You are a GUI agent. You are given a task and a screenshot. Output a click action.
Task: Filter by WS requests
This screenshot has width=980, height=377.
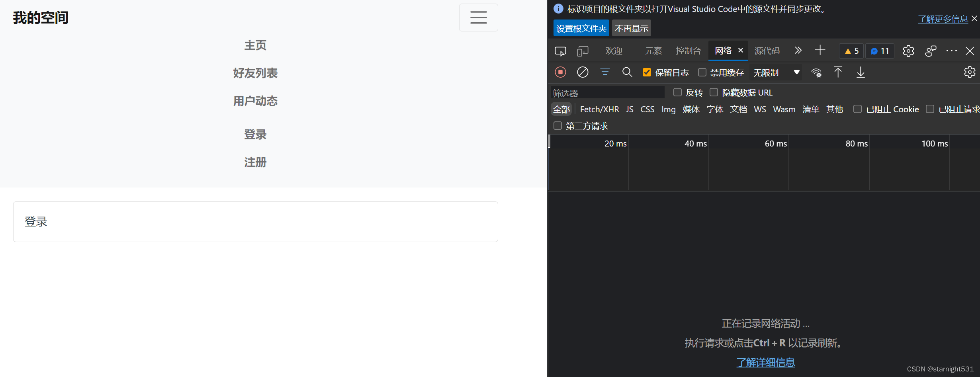[760, 109]
